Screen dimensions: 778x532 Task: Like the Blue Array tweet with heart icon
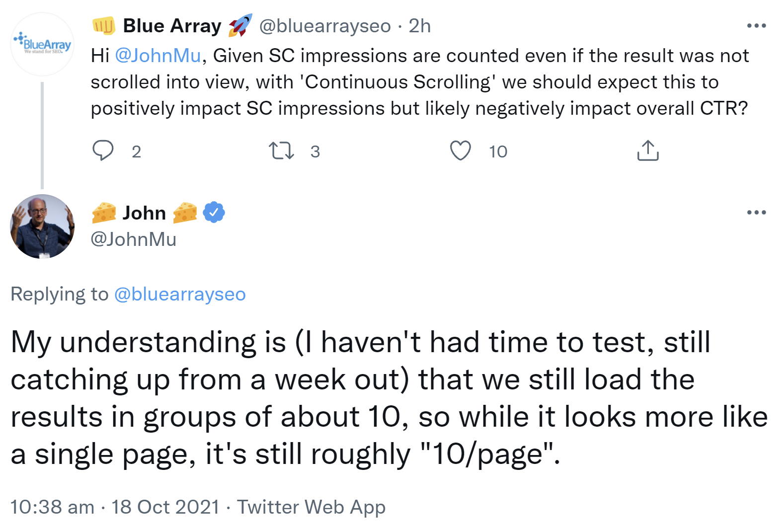pyautogui.click(x=460, y=151)
